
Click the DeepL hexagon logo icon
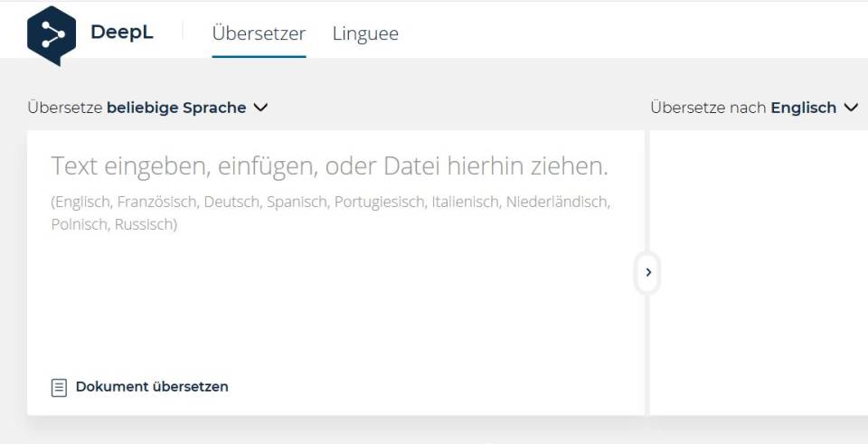tap(52, 35)
